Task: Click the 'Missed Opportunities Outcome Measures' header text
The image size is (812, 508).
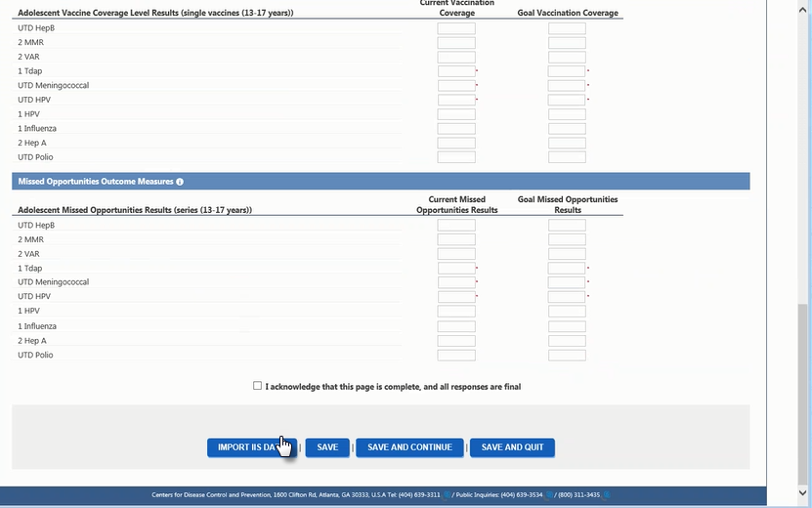Action: (x=96, y=182)
